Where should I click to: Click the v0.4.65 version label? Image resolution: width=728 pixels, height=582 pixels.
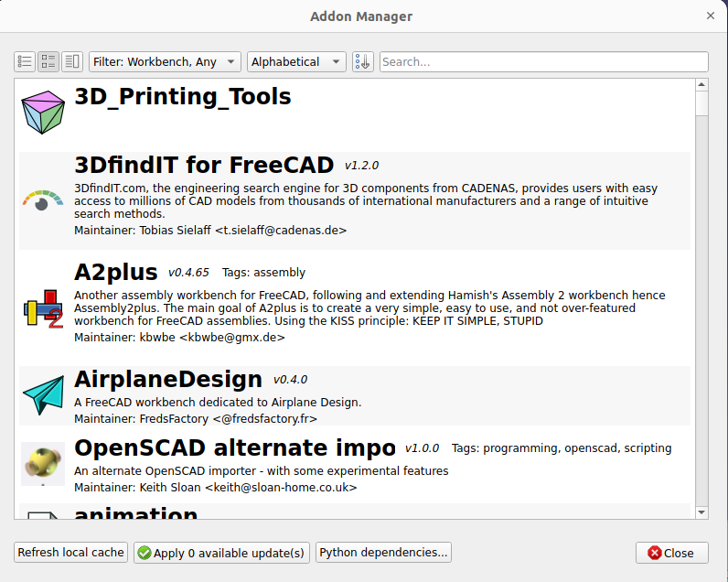click(x=188, y=272)
